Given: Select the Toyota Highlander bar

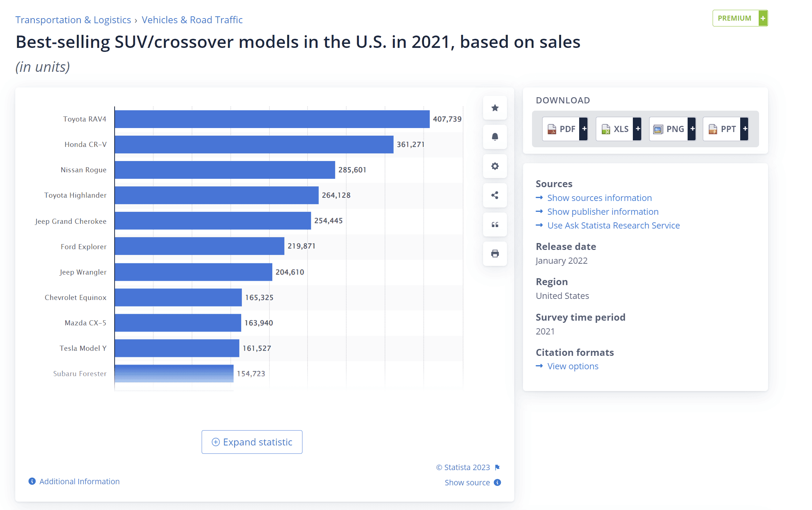Looking at the screenshot, I should point(217,195).
